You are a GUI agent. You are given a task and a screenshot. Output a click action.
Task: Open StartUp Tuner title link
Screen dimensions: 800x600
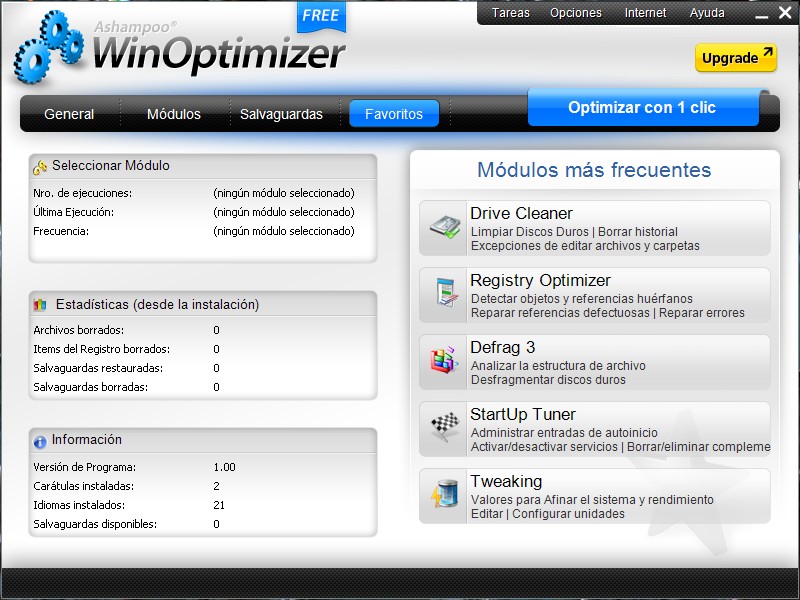click(x=523, y=414)
